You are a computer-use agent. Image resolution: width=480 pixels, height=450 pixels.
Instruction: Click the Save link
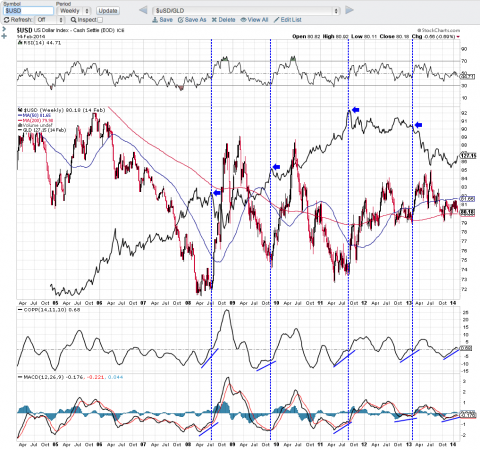[162, 20]
